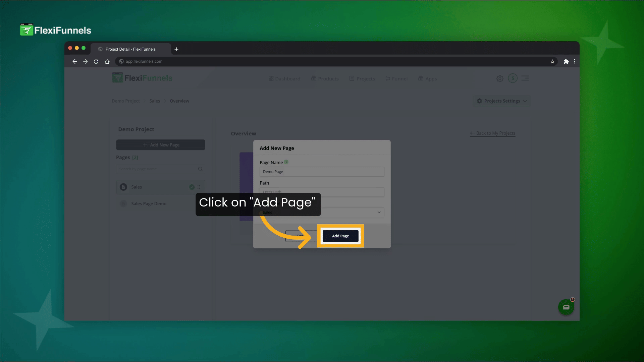The width and height of the screenshot is (644, 362).
Task: Bookmark page with the star icon
Action: pyautogui.click(x=552, y=61)
